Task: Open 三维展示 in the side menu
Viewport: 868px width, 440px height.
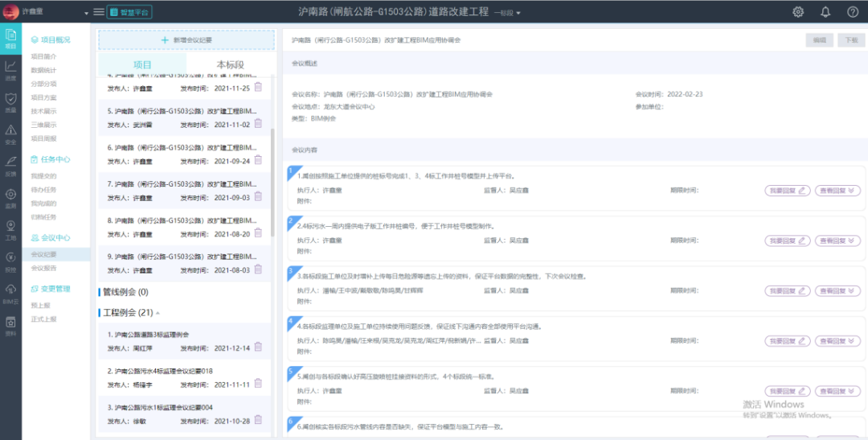Action: point(43,125)
